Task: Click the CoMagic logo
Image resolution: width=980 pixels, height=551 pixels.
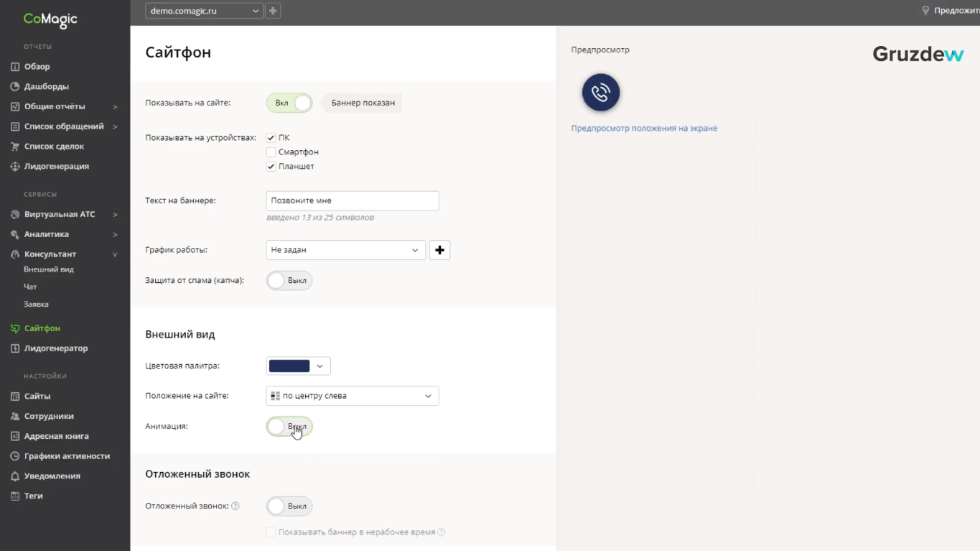Action: click(50, 19)
